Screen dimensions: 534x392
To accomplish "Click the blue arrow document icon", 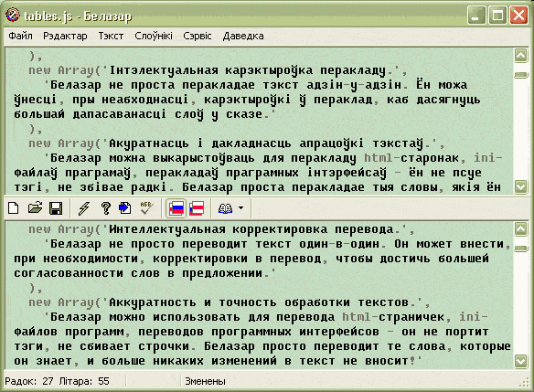I will coord(125,208).
